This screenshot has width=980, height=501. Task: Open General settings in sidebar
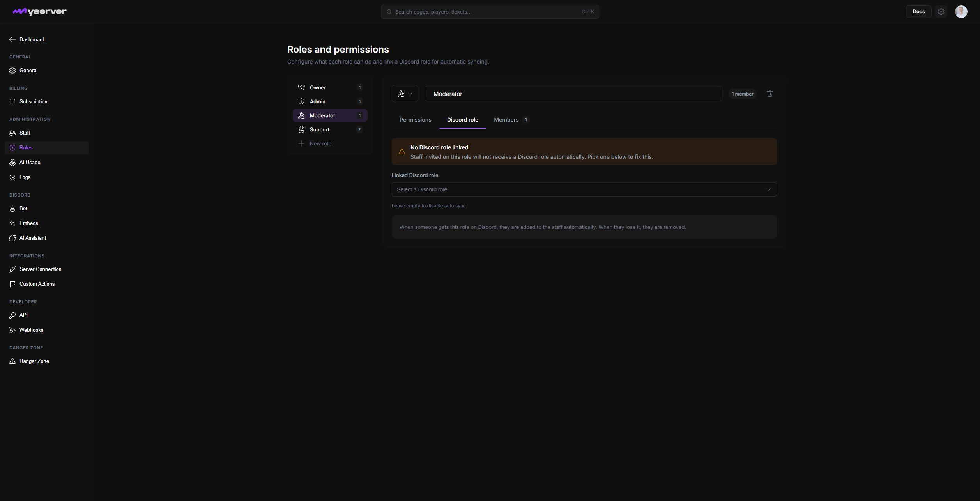(x=47, y=71)
